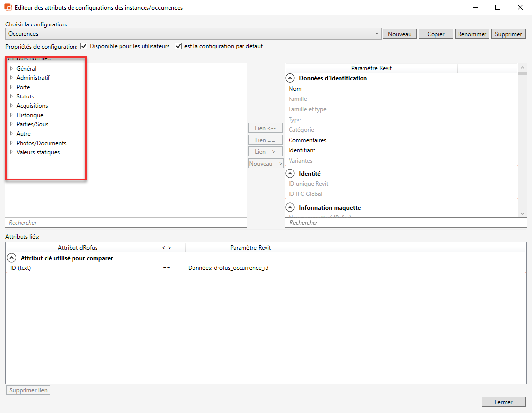This screenshot has width=532, height=413.
Task: Click the dRofus app icon in title bar
Action: [x=8, y=8]
